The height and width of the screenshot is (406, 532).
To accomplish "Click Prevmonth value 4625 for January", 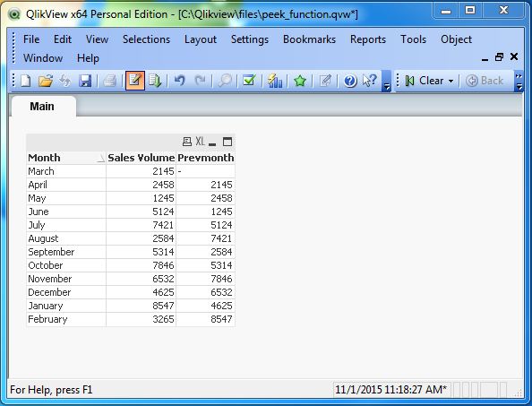I will coord(206,306).
